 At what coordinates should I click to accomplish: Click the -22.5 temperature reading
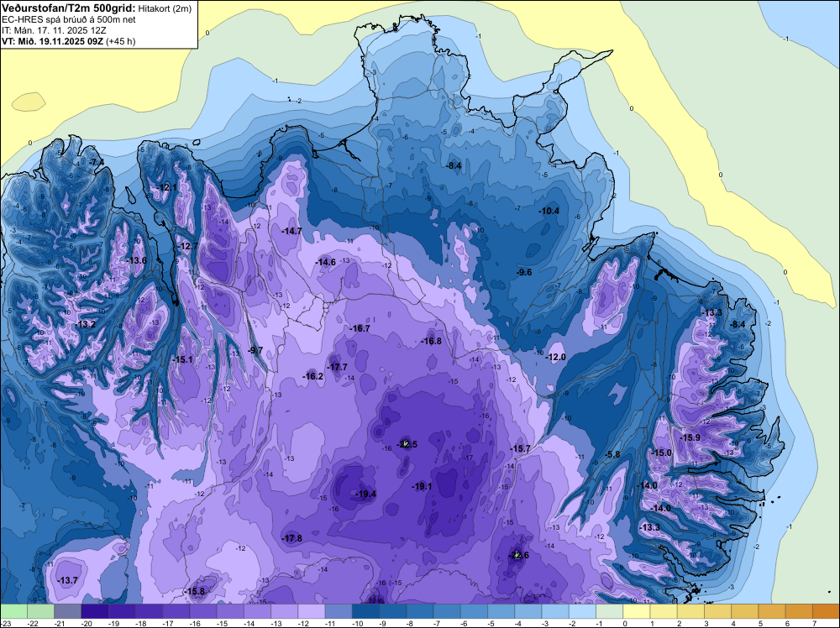pos(407,444)
